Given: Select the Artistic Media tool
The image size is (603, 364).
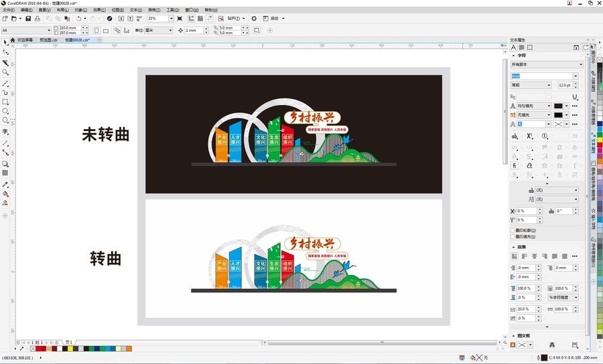Looking at the screenshot, I should click(5, 92).
